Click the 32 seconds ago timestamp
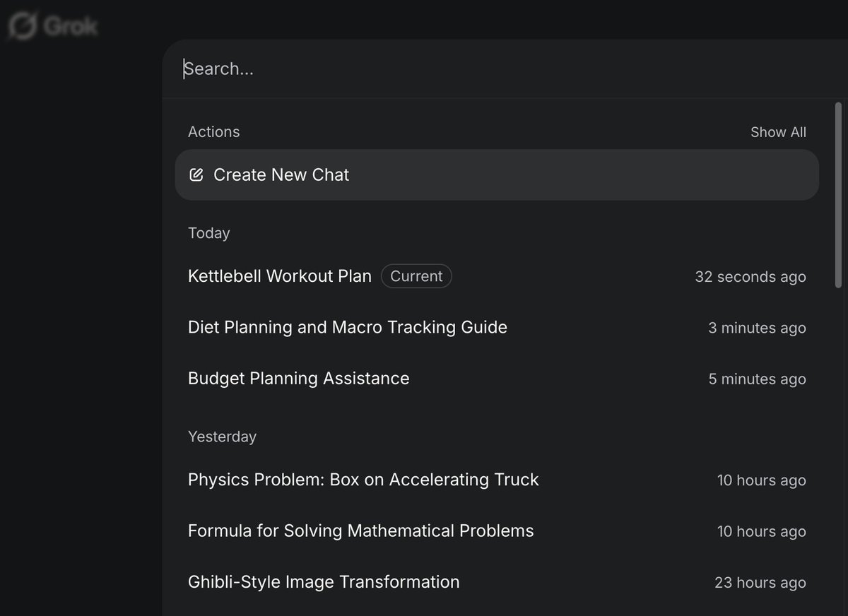848x616 pixels. (750, 277)
